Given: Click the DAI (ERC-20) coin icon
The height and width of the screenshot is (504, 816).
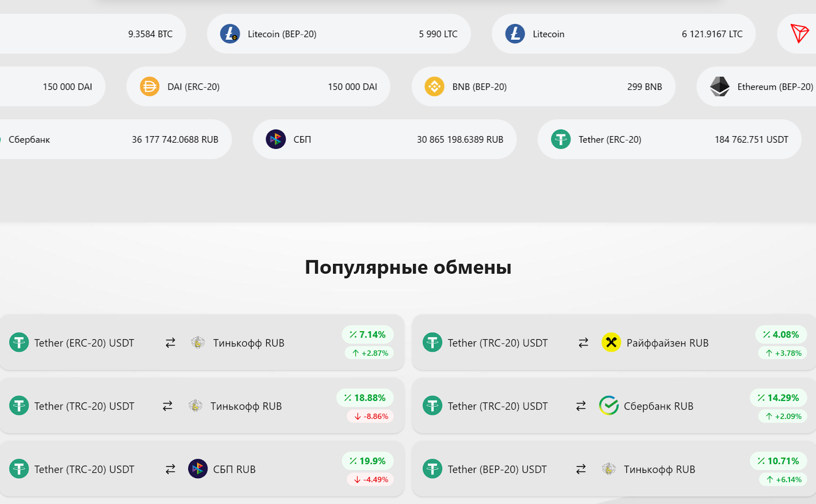Looking at the screenshot, I should point(149,87).
